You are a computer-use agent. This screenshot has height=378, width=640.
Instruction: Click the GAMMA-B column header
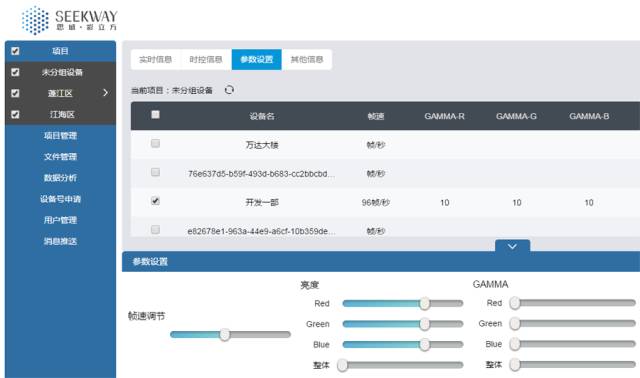(589, 116)
